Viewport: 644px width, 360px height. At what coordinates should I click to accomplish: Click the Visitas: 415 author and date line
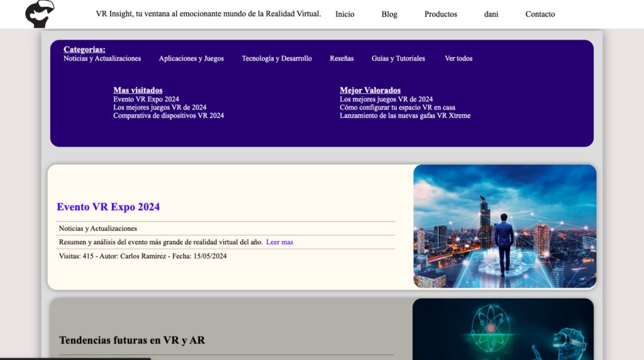coord(143,256)
